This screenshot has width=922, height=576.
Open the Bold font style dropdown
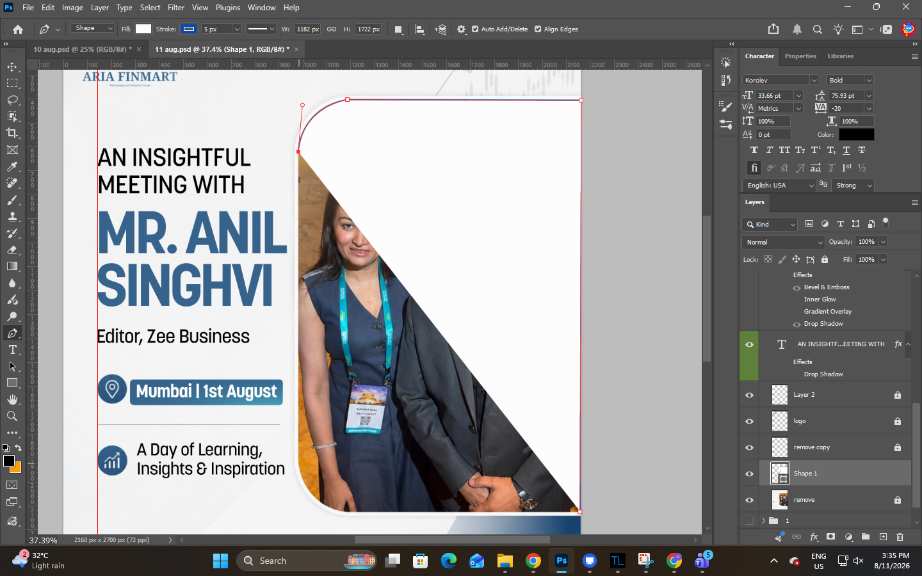[850, 80]
